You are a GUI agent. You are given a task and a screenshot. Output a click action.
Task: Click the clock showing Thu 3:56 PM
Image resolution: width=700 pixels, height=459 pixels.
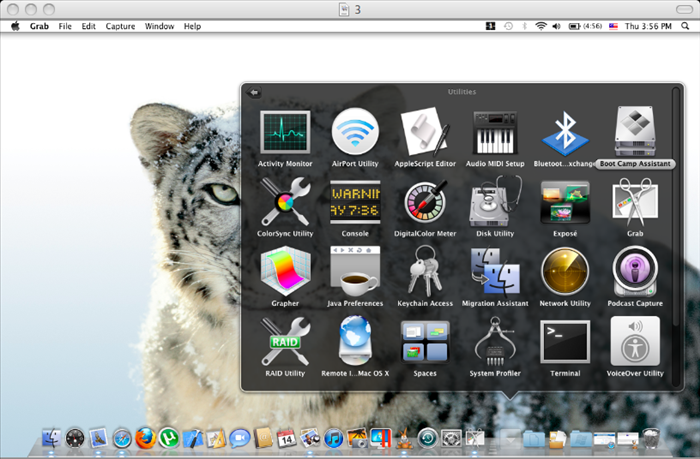[x=648, y=26]
